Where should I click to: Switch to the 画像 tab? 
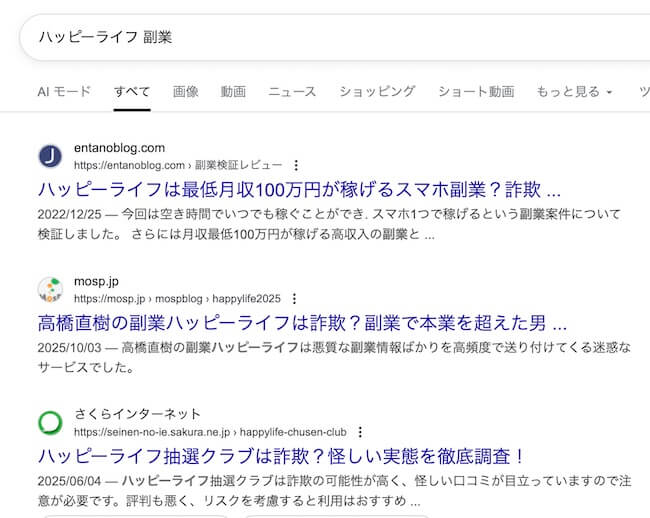pos(186,92)
